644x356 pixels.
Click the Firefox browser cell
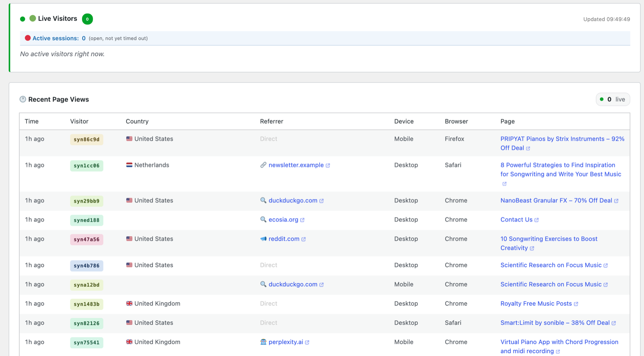[x=454, y=139]
